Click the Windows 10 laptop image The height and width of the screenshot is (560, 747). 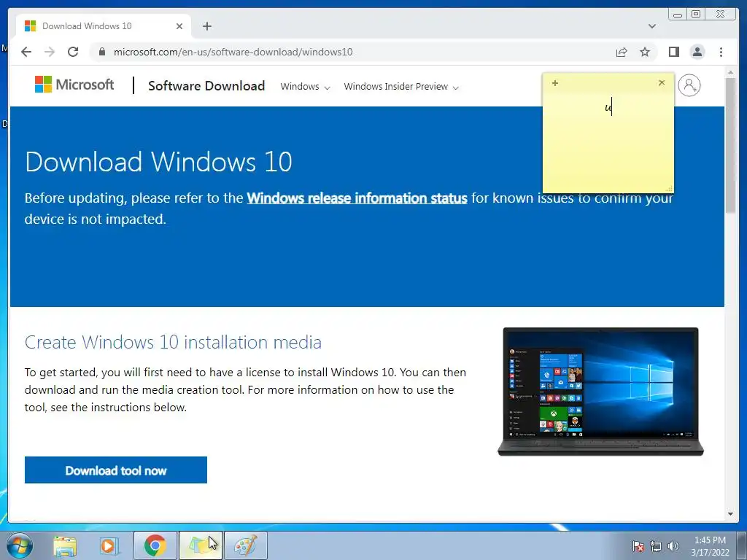click(601, 392)
